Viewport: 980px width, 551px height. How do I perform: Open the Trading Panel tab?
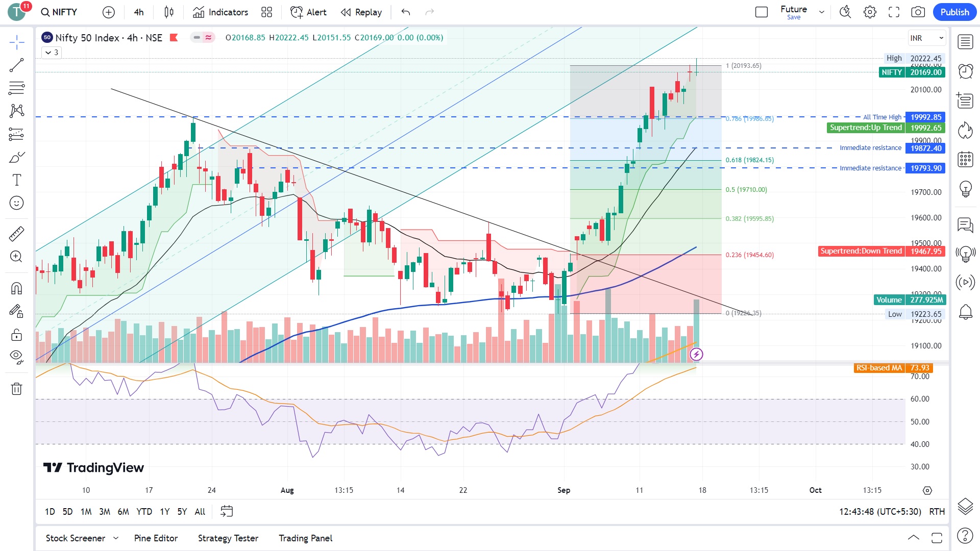305,538
